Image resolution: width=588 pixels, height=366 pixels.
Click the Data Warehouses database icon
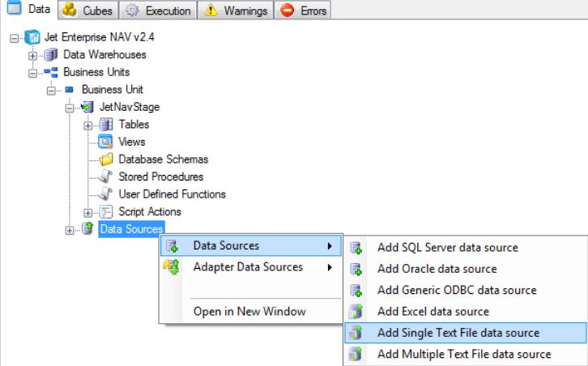pyautogui.click(x=51, y=55)
